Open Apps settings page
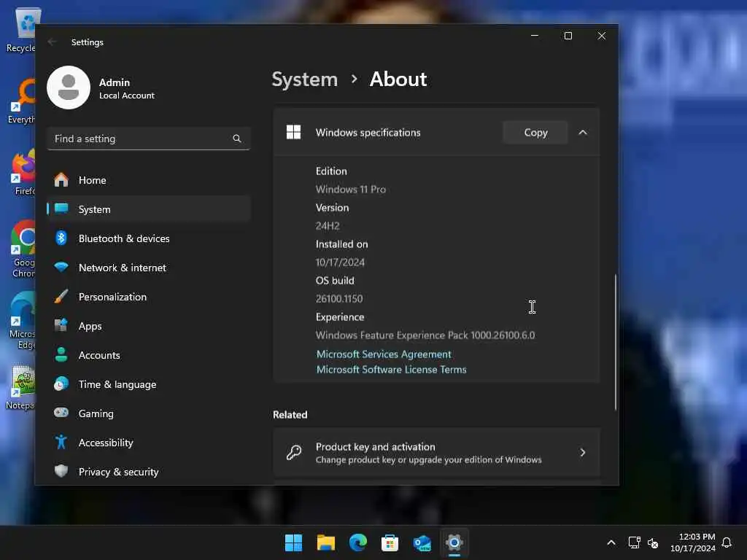 [149, 326]
